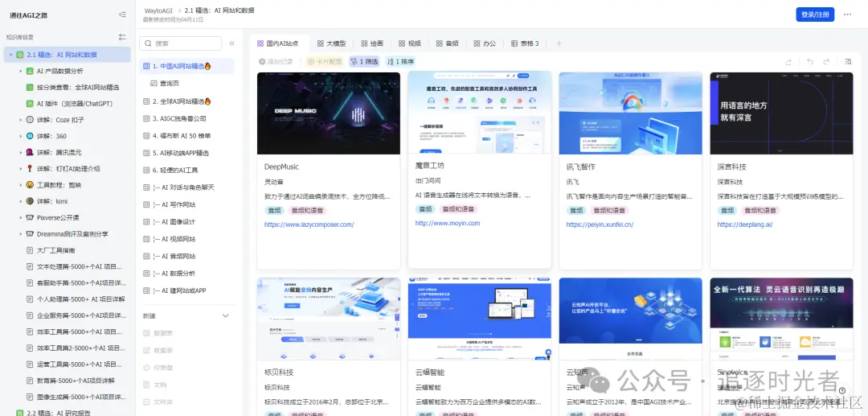
Task: Switch to the 表格 3 tab
Action: click(525, 43)
